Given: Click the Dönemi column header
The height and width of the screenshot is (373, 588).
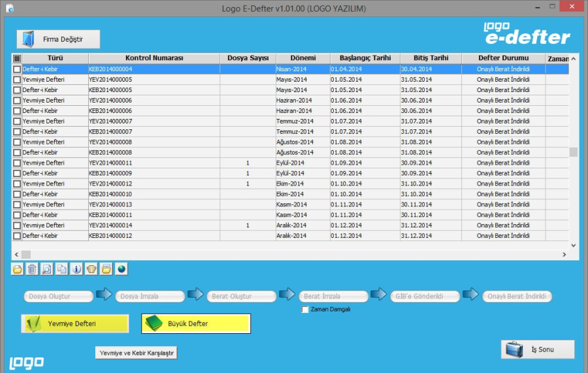Looking at the screenshot, I should click(x=303, y=58).
